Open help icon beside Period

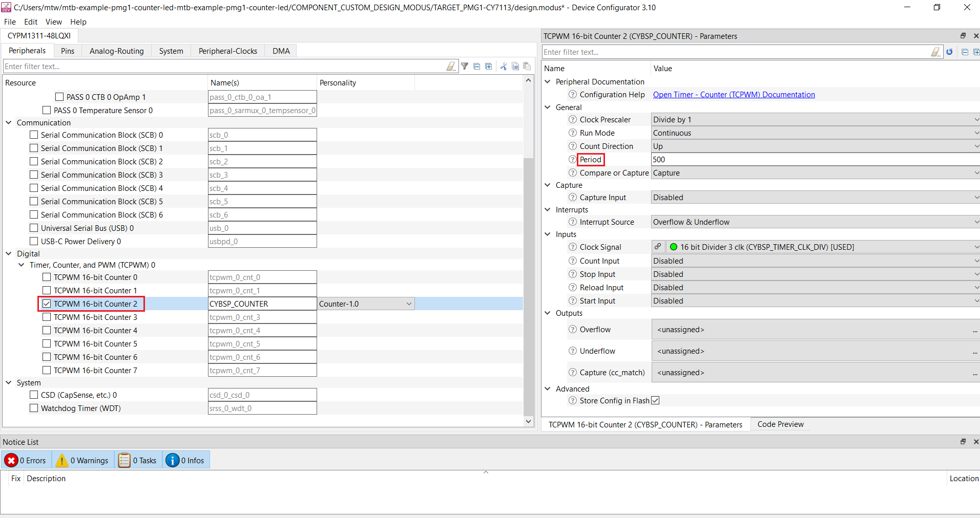pyautogui.click(x=573, y=160)
